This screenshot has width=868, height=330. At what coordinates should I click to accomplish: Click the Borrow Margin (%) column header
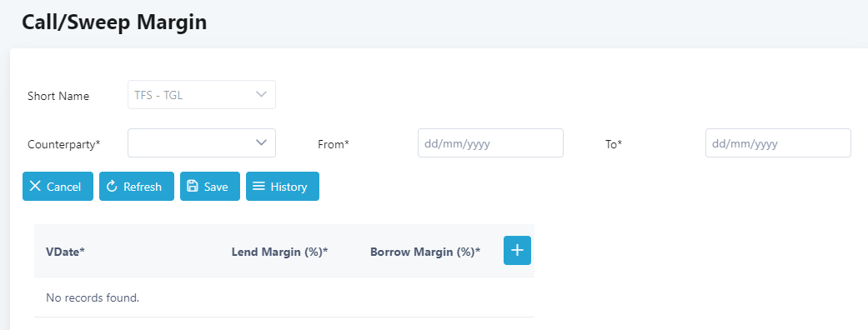[x=425, y=252]
